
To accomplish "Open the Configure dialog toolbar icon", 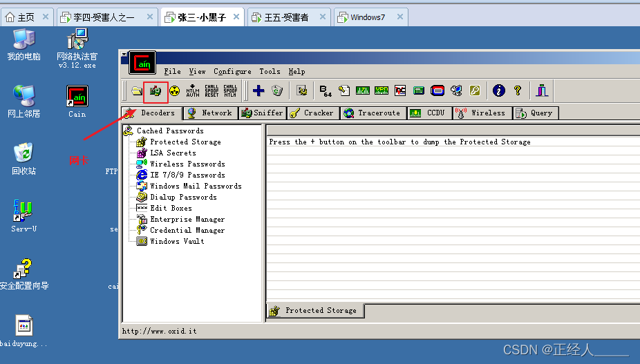I will 302,90.
